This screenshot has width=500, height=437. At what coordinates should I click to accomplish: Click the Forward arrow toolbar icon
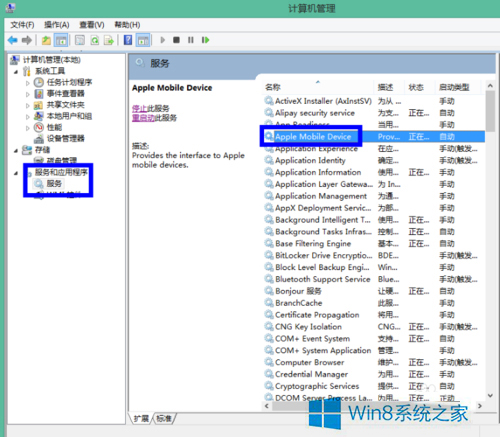[x=27, y=40]
